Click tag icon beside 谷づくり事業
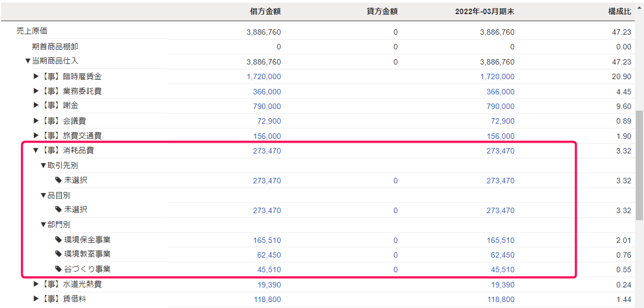 pyautogui.click(x=59, y=269)
